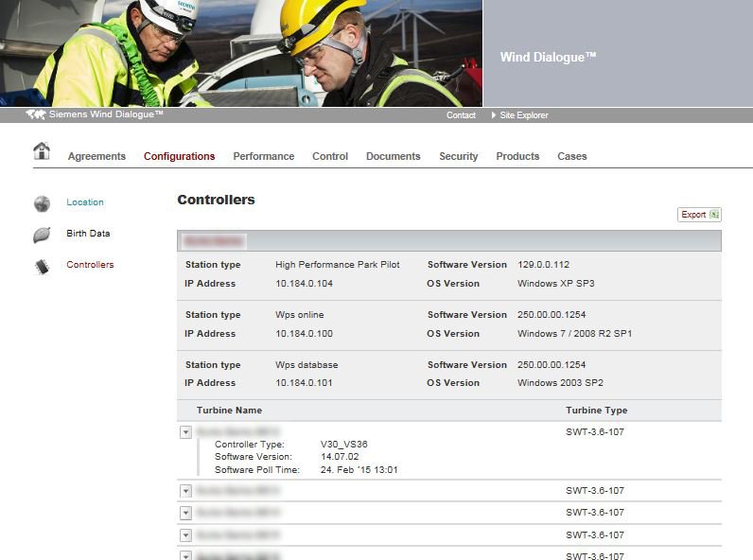Open the Documents tab
Image resolution: width=753 pixels, height=560 pixels.
click(x=394, y=157)
